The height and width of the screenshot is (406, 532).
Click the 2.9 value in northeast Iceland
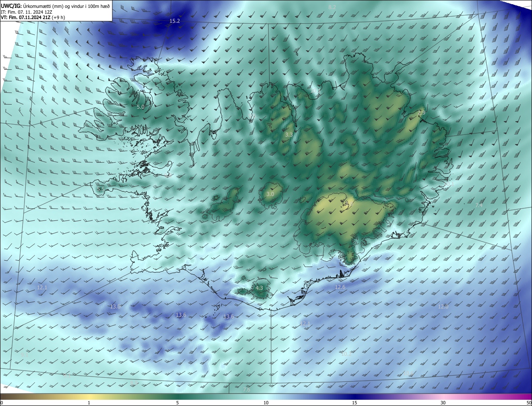coord(421,113)
